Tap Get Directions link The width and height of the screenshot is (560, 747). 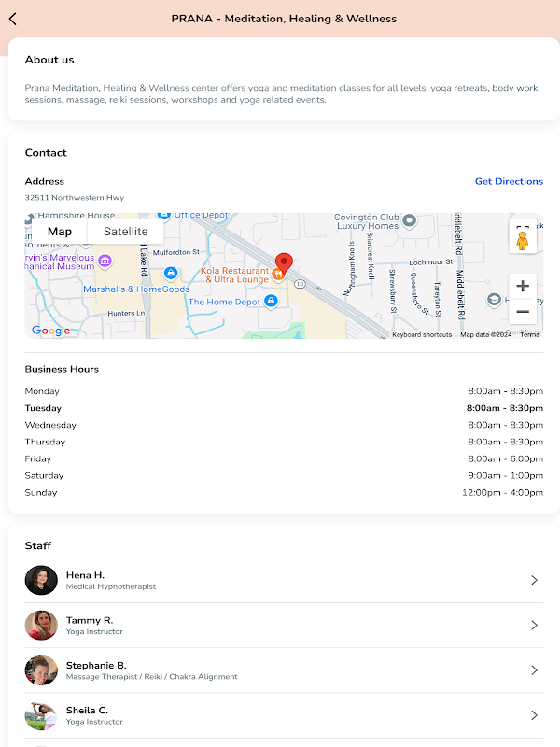tap(509, 181)
